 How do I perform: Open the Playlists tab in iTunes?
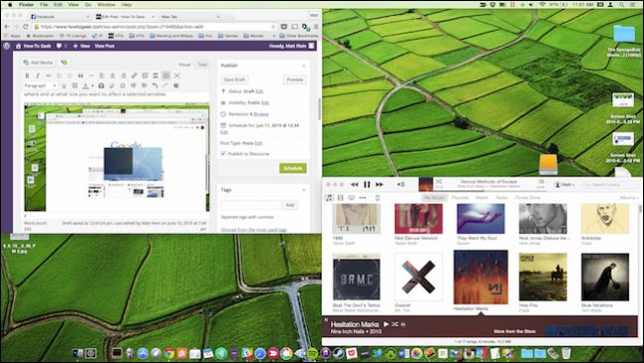[460, 198]
